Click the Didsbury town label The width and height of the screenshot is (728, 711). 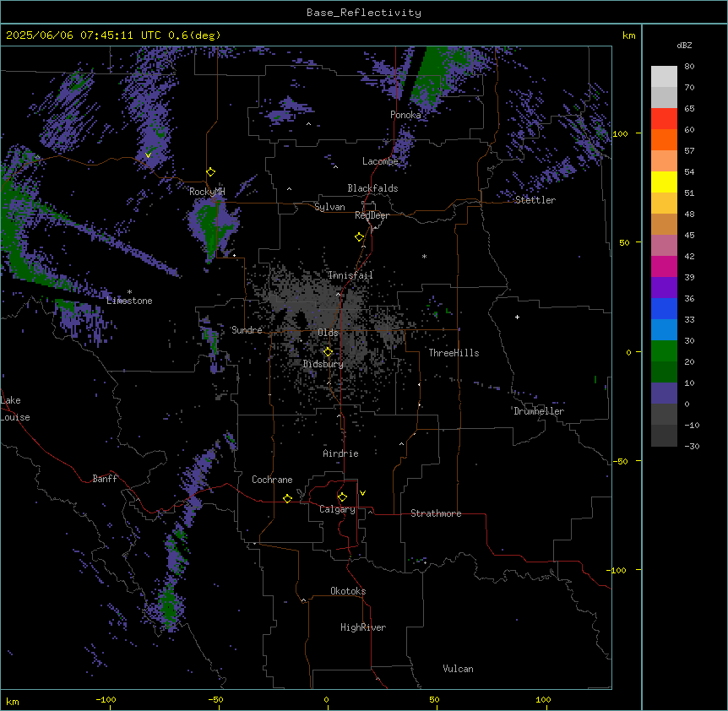coord(323,364)
